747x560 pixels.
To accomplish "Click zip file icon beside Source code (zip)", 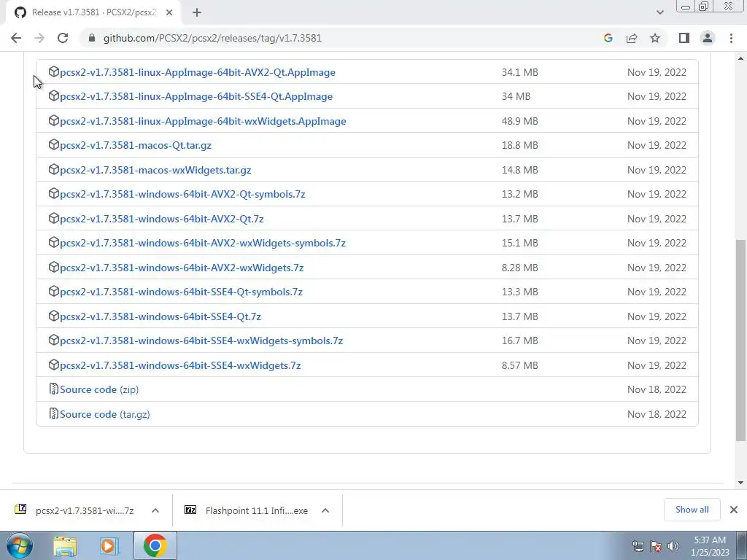I will pos(54,389).
